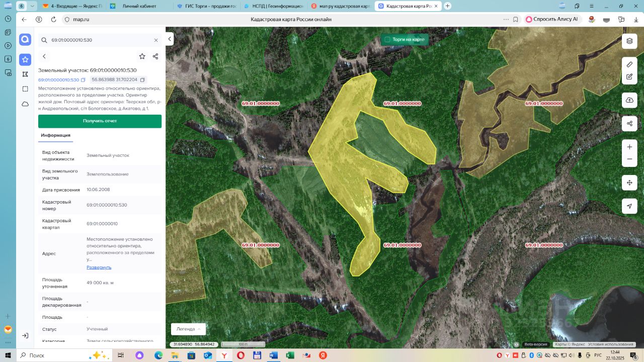The image size is (644, 362).
Task: Select the ruler measurement tool
Action: coord(629,65)
